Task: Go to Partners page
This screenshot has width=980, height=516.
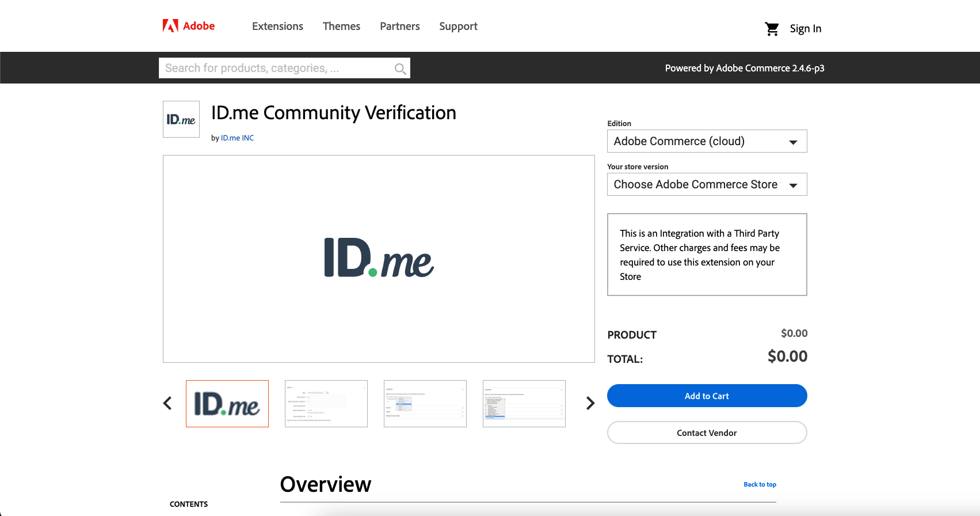Action: 400,26
